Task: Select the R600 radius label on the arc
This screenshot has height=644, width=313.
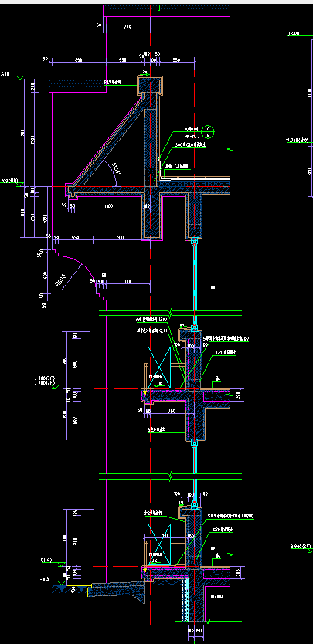Action: [x=60, y=281]
